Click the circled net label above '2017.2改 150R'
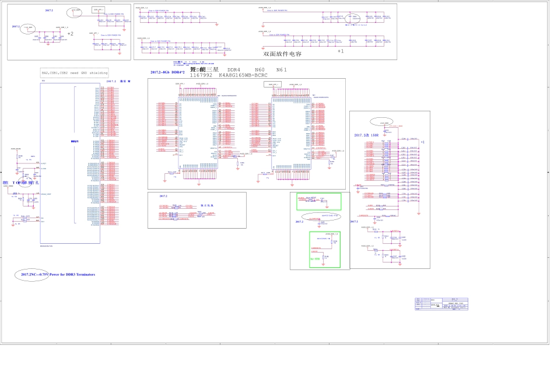Screen dimensions: 554x392 [385, 124]
